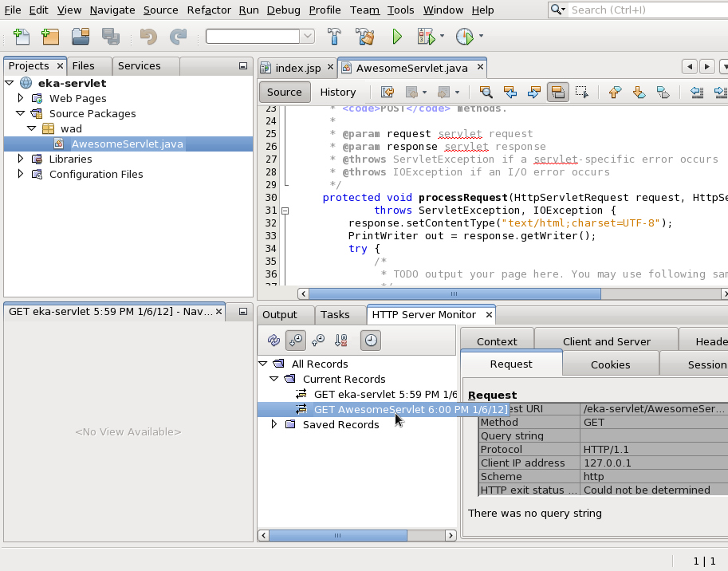The height and width of the screenshot is (571, 728).
Task: Click the Build Project hammer icon
Action: click(x=334, y=36)
